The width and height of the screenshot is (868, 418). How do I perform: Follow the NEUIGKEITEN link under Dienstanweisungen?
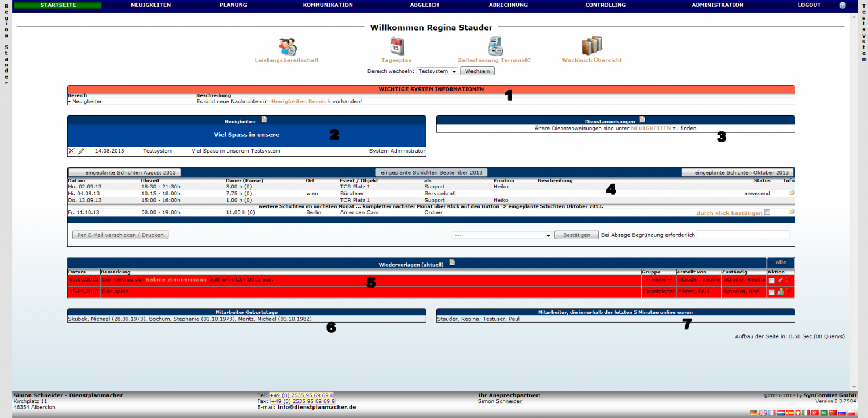tap(651, 128)
